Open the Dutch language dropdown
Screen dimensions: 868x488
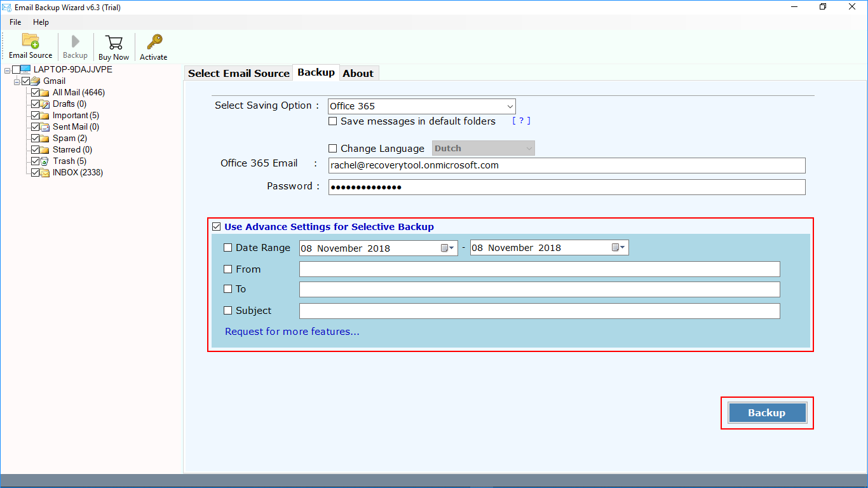484,148
